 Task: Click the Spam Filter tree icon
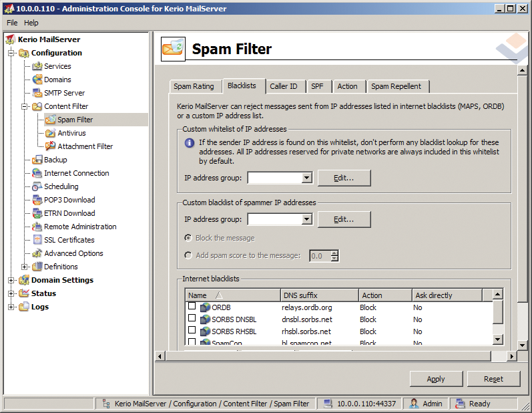point(50,120)
